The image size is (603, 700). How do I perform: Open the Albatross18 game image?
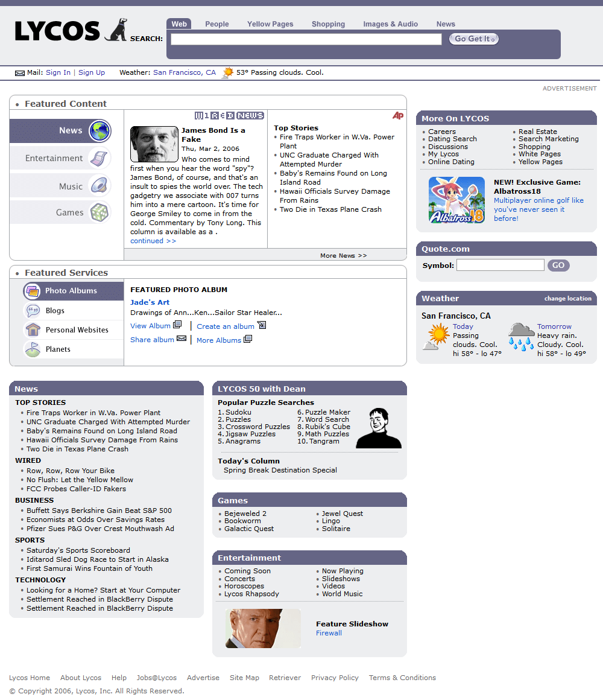tap(456, 200)
